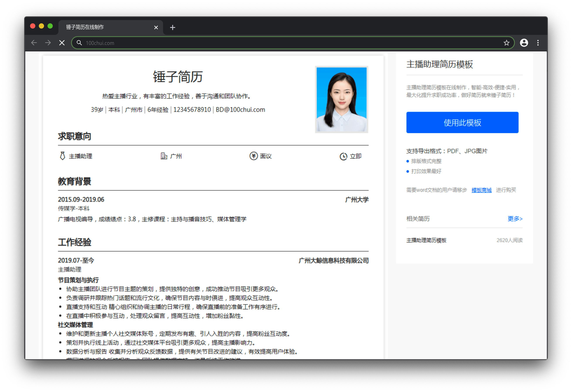
Task: Click the phone number 12345678910
Action: point(192,110)
